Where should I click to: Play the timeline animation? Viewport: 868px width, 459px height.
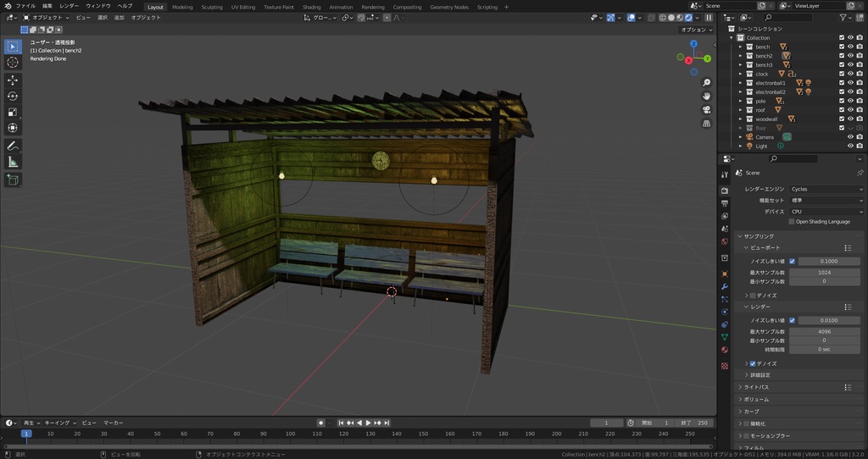[368, 423]
